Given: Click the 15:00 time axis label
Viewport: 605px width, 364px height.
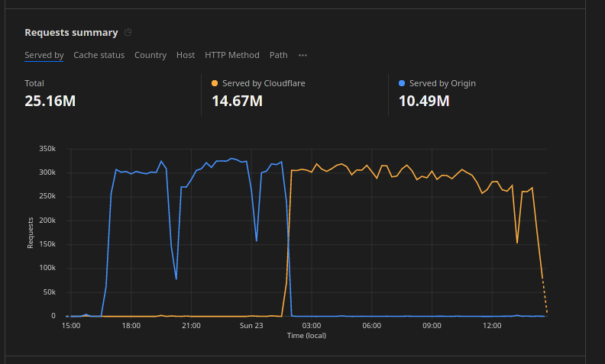Looking at the screenshot, I should [70, 326].
